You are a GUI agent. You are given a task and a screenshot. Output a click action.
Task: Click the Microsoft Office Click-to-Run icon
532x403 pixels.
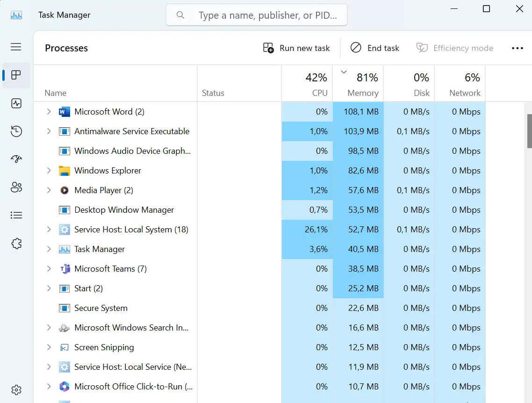pyautogui.click(x=65, y=387)
